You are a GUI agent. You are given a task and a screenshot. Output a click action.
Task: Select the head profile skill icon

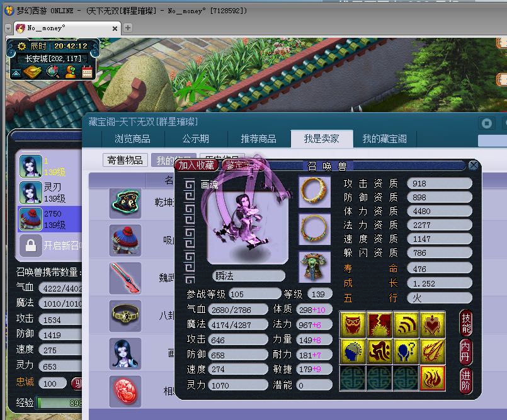353,351
